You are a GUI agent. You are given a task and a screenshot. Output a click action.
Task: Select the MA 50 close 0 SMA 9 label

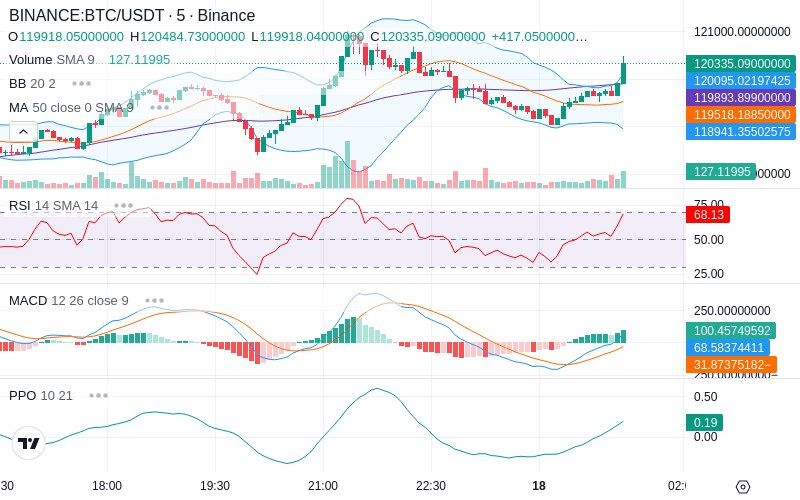71,108
